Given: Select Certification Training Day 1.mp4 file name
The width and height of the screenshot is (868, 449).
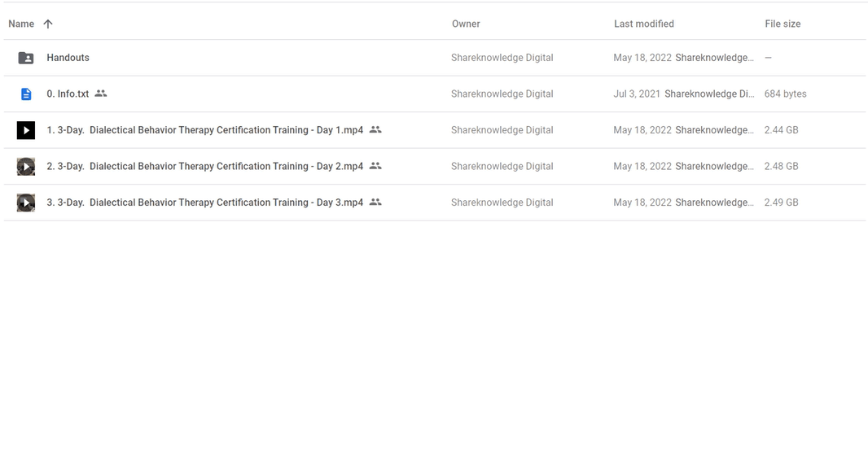Looking at the screenshot, I should (x=205, y=130).
